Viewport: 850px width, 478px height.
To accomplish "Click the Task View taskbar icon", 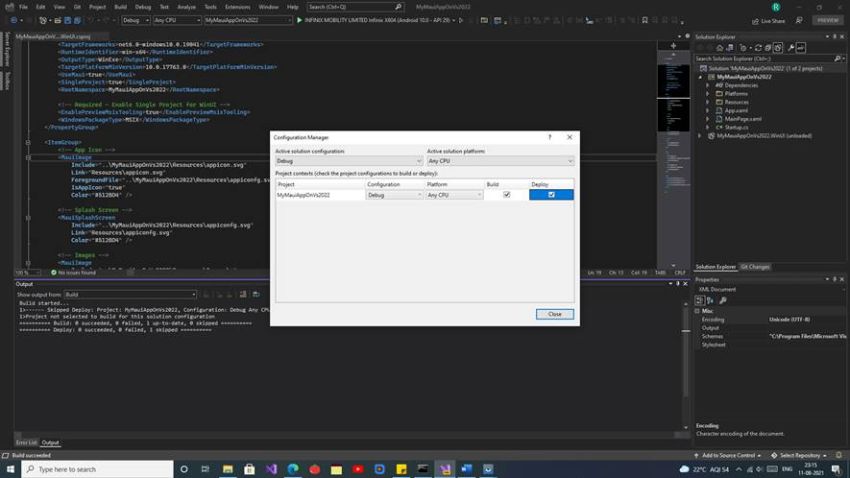I will tap(205, 469).
